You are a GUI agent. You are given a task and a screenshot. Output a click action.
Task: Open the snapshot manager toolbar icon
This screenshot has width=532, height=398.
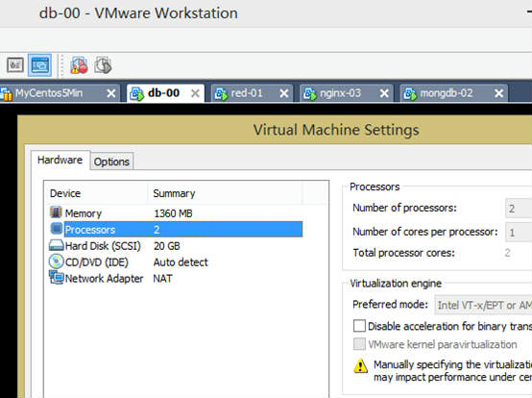click(79, 64)
